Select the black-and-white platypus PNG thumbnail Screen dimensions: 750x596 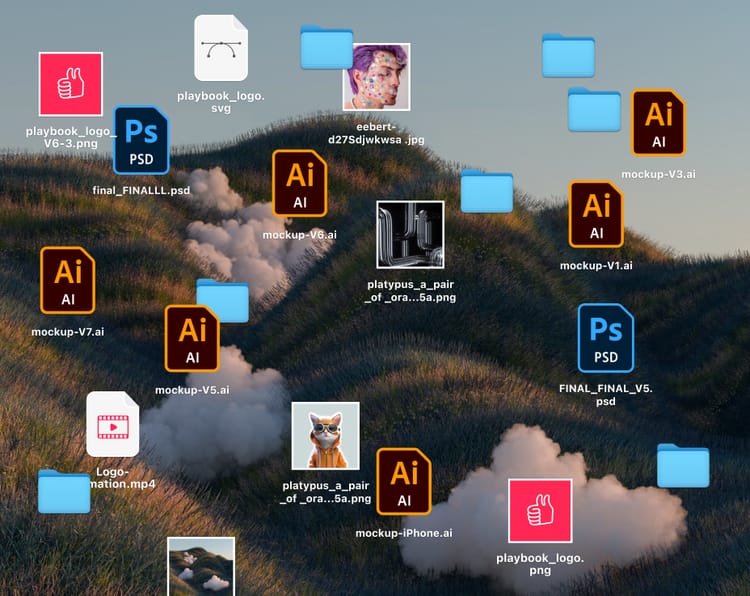[410, 235]
